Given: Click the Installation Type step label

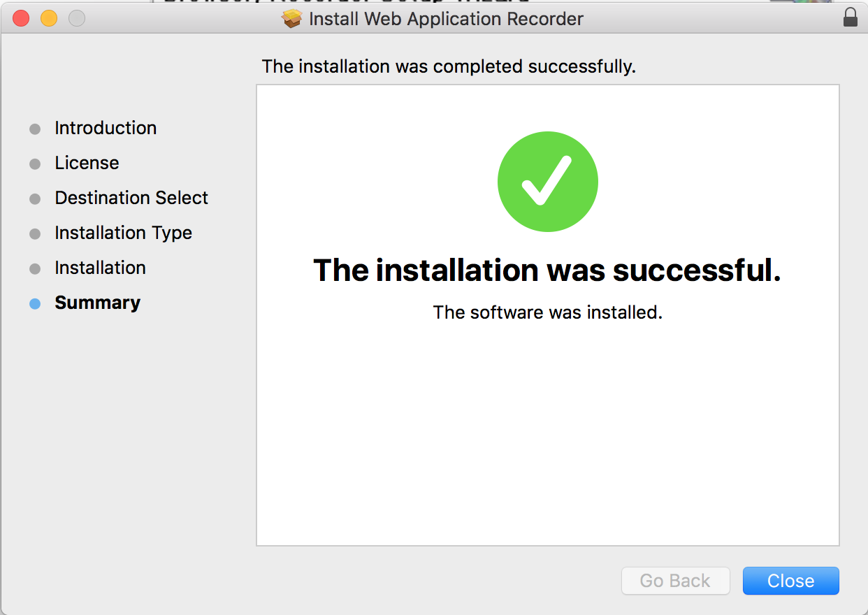Looking at the screenshot, I should [123, 233].
